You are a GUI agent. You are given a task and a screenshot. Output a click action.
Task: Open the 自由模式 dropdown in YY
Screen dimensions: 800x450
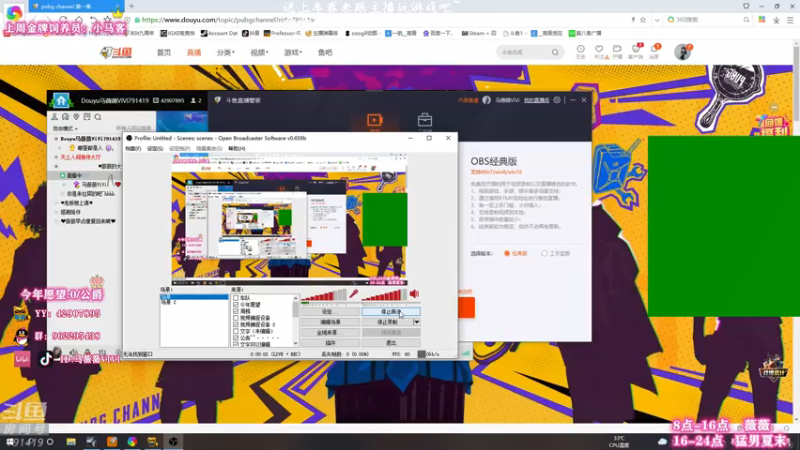pyautogui.click(x=66, y=129)
